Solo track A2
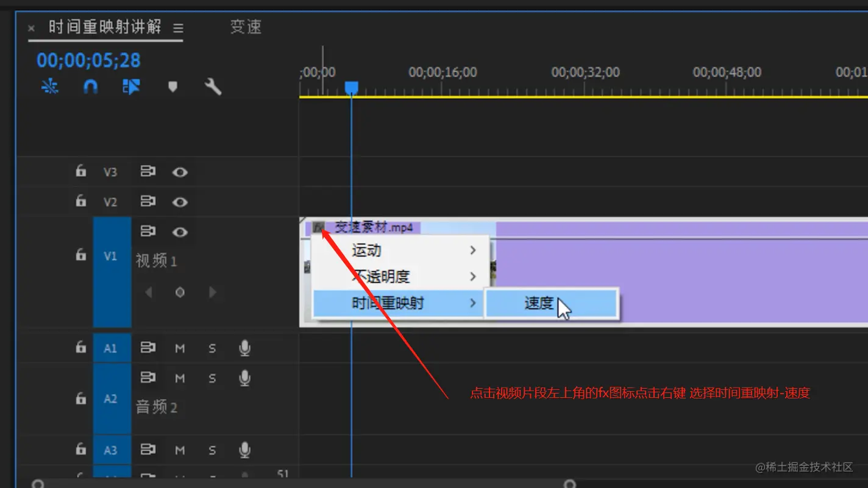The width and height of the screenshot is (868, 488). (212, 378)
